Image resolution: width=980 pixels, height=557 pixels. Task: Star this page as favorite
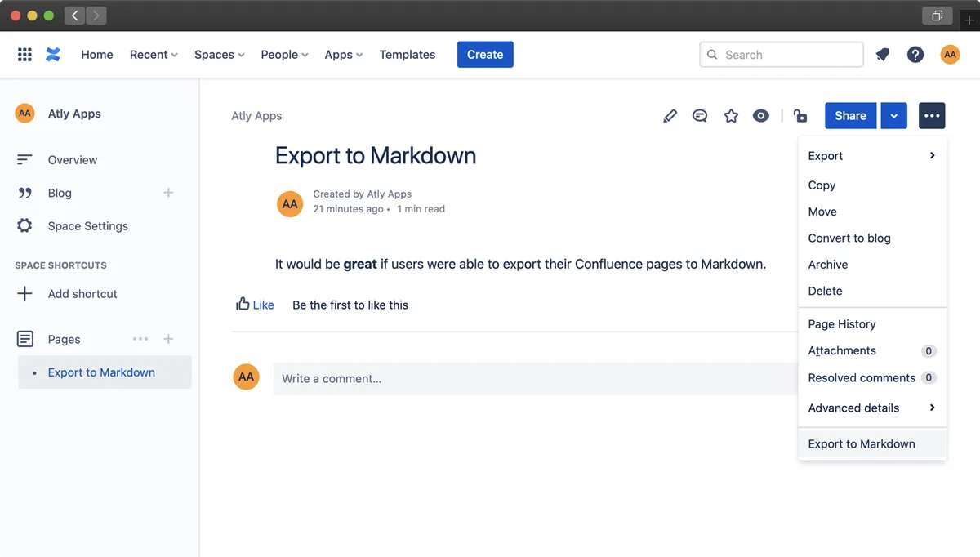(x=731, y=116)
